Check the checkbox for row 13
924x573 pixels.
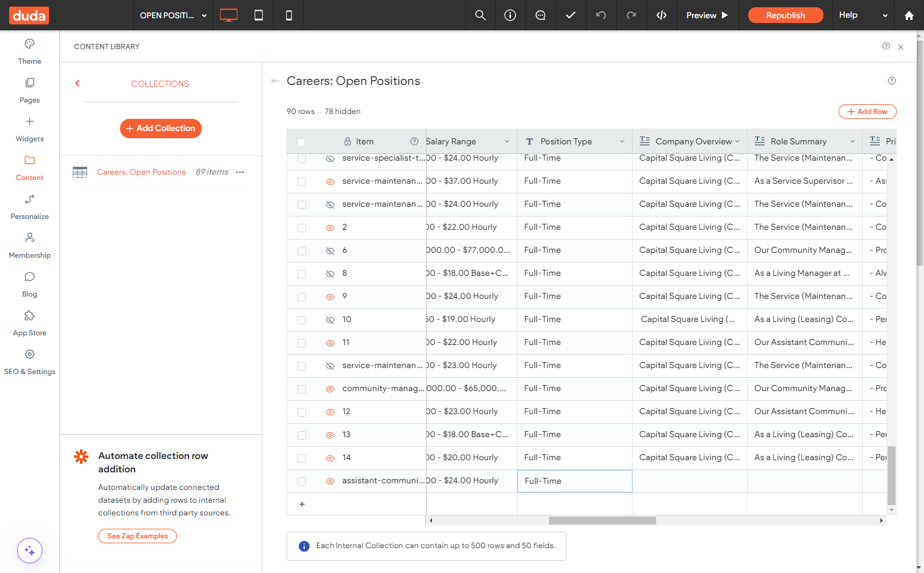click(x=302, y=435)
